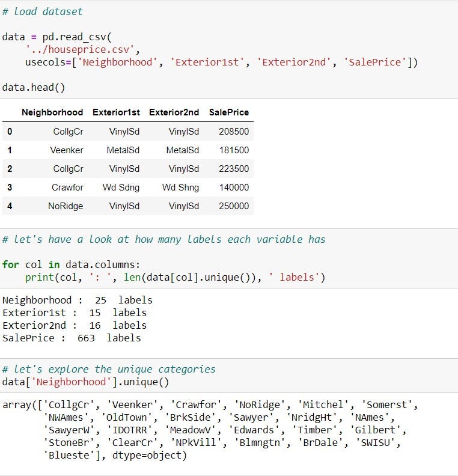Click 'NPkVill' in the array output
The height and width of the screenshot is (476, 458).
196,442
